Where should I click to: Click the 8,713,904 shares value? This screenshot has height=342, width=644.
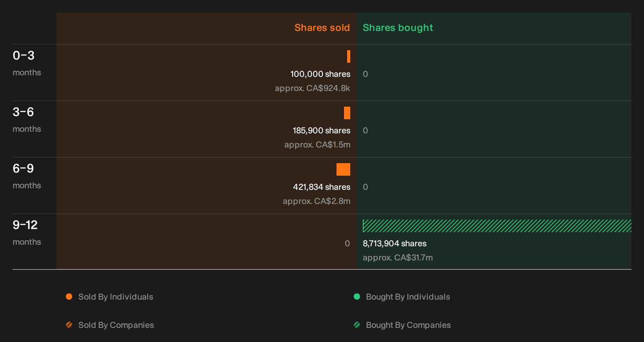pos(395,244)
